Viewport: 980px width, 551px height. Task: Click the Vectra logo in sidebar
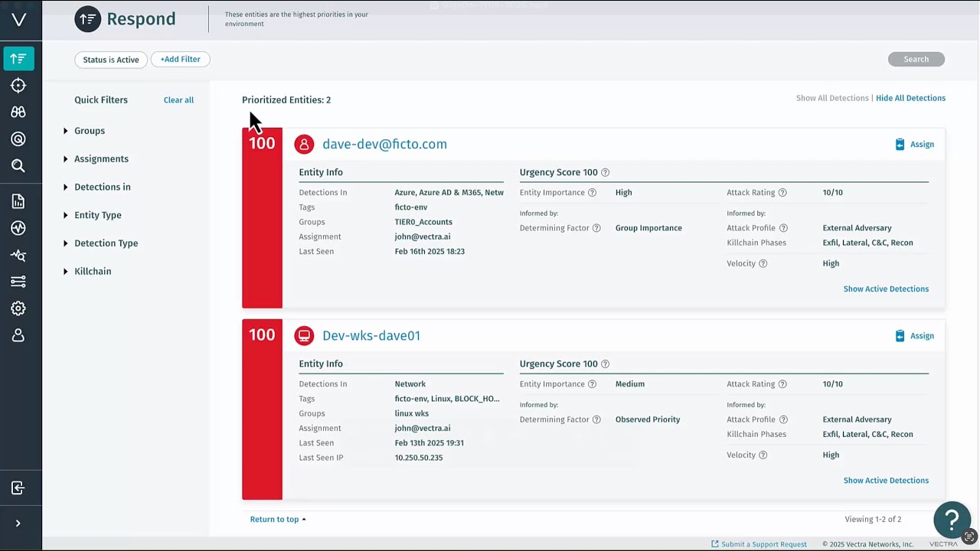pyautogui.click(x=18, y=20)
